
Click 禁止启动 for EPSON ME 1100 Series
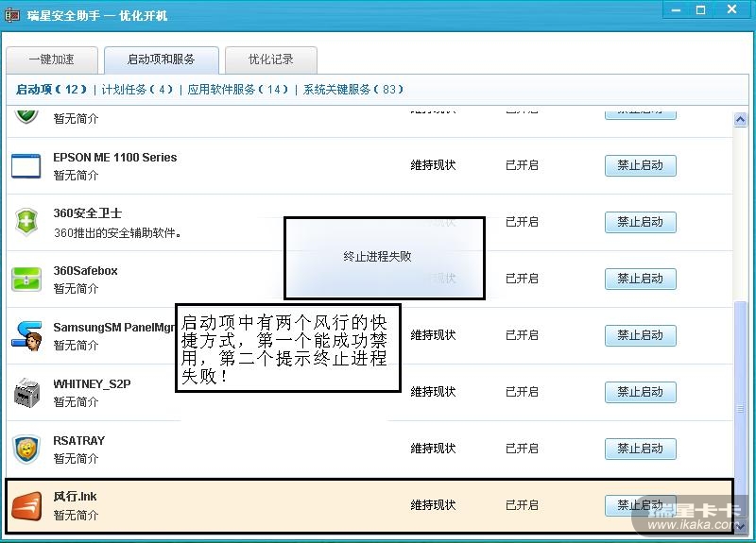click(x=641, y=165)
